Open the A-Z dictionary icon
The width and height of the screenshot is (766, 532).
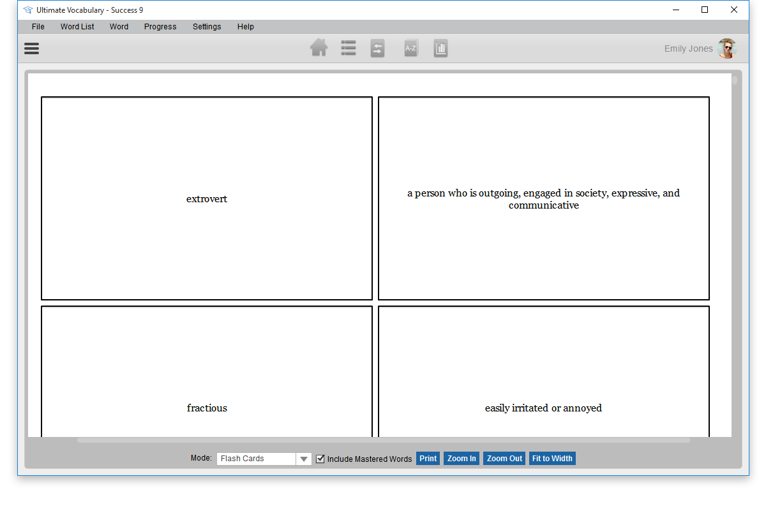pyautogui.click(x=411, y=48)
